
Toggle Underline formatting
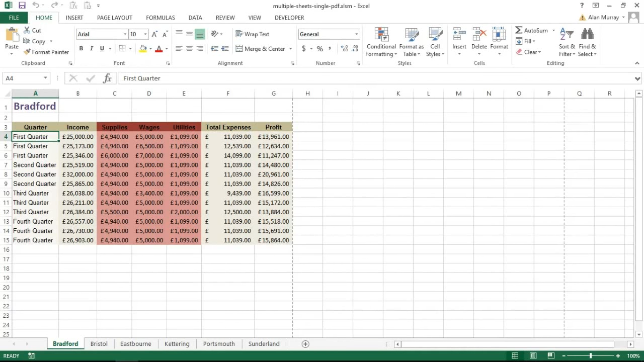point(102,49)
